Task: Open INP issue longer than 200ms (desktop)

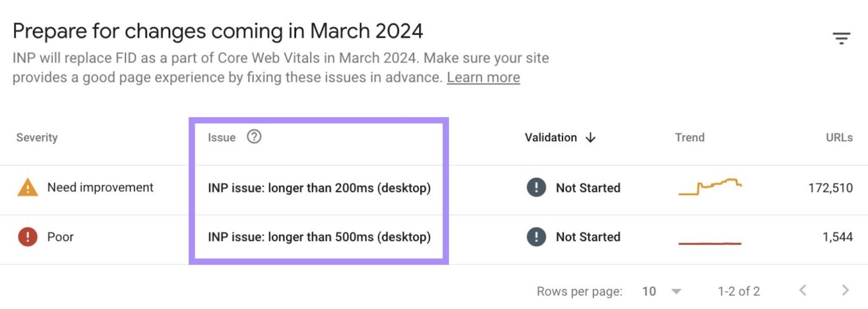Action: (319, 188)
